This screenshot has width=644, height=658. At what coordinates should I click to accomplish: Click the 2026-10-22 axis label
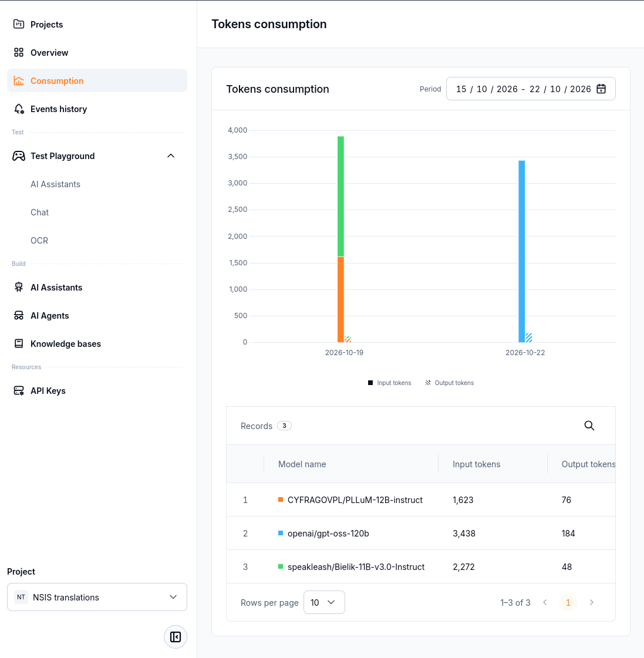click(525, 353)
